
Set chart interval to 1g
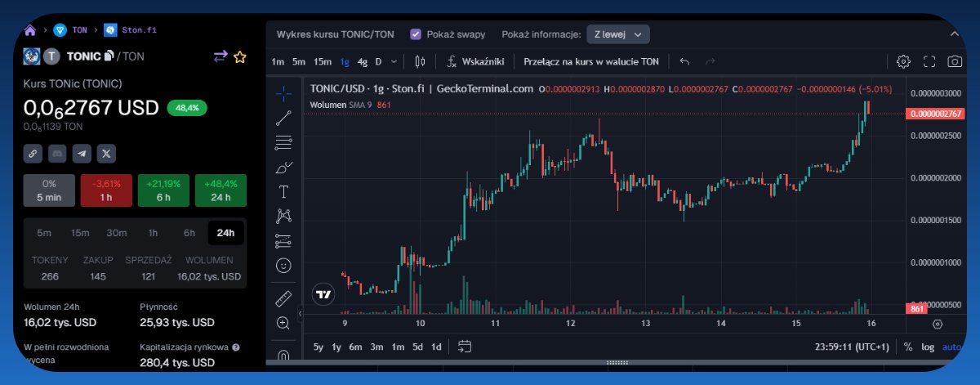pos(345,61)
